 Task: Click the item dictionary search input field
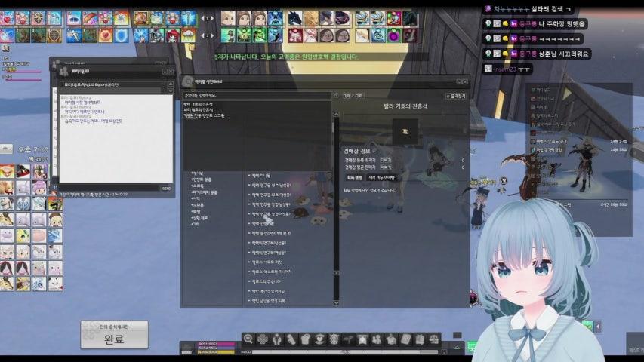tap(257, 95)
